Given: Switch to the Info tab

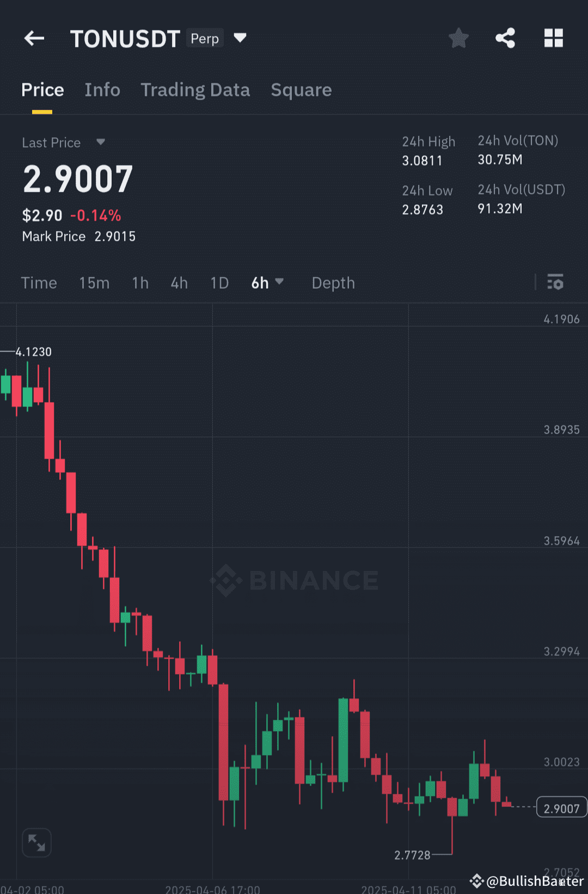Looking at the screenshot, I should (x=102, y=90).
